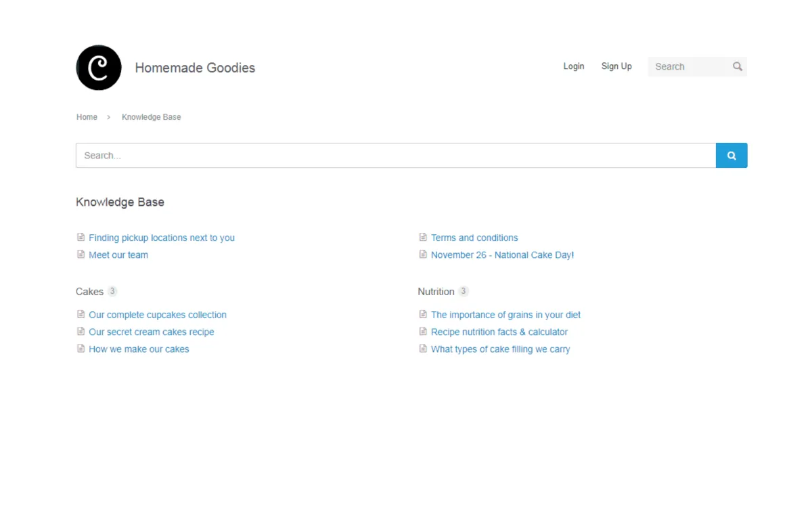Click document icon beside Recipe nutrition facts
Viewport: 812px width, 511px height.
423,332
